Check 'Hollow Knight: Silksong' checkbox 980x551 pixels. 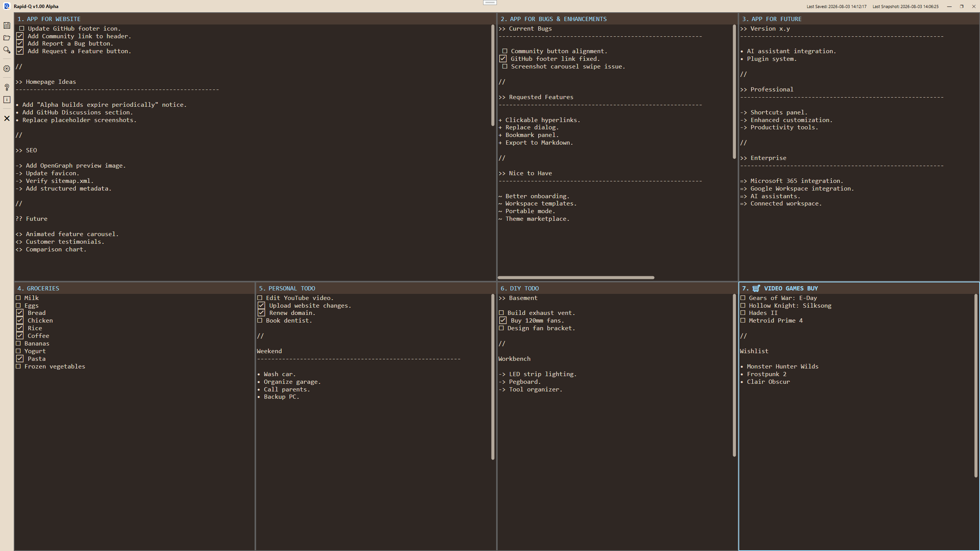pos(743,305)
